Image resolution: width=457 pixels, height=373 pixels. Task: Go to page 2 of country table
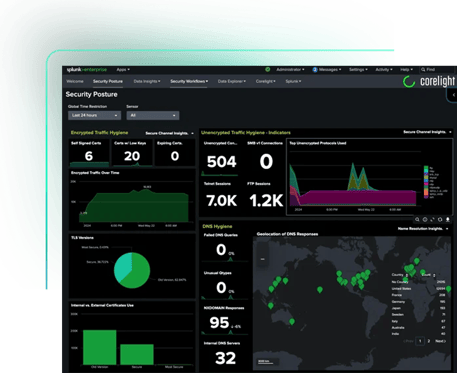[429, 341]
